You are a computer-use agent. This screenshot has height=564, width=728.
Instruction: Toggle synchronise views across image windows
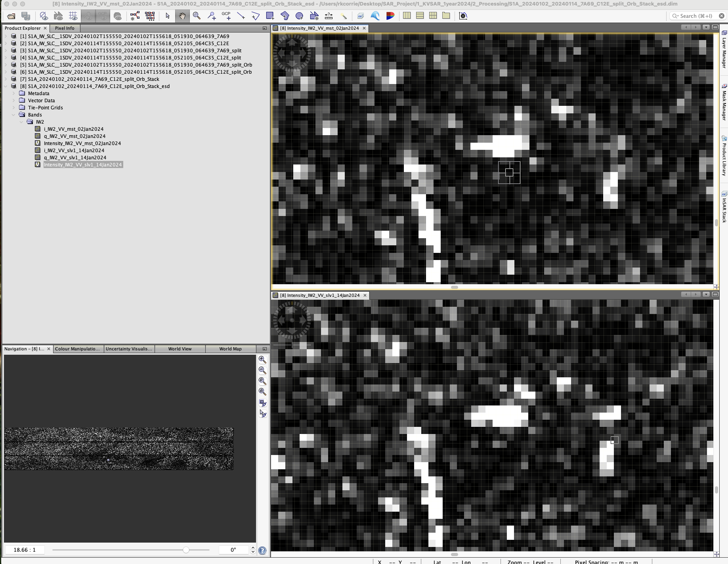click(262, 403)
